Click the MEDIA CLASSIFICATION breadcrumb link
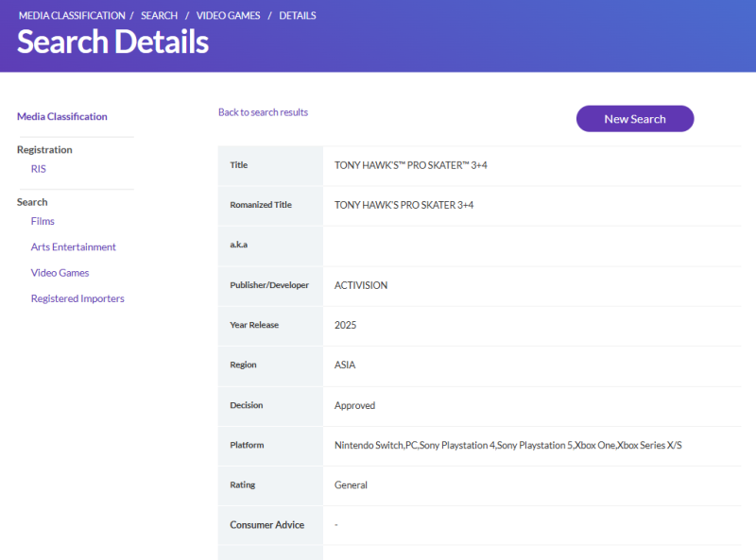The image size is (756, 560). click(x=72, y=16)
